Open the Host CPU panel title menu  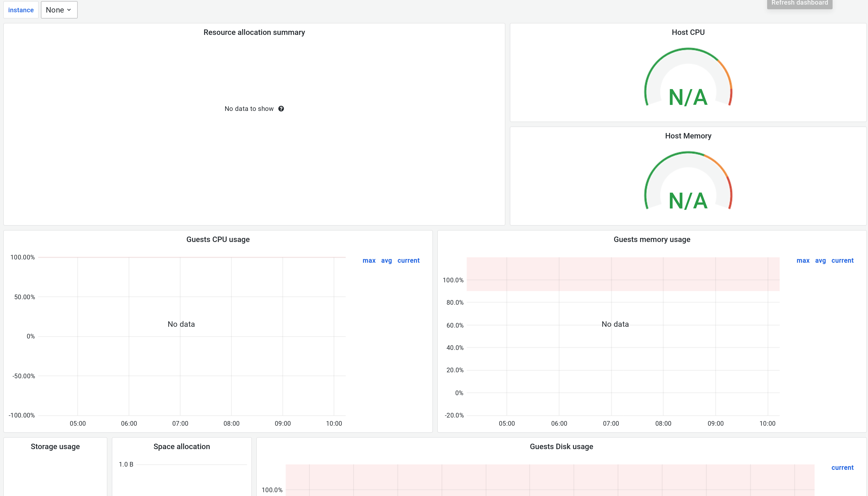688,32
